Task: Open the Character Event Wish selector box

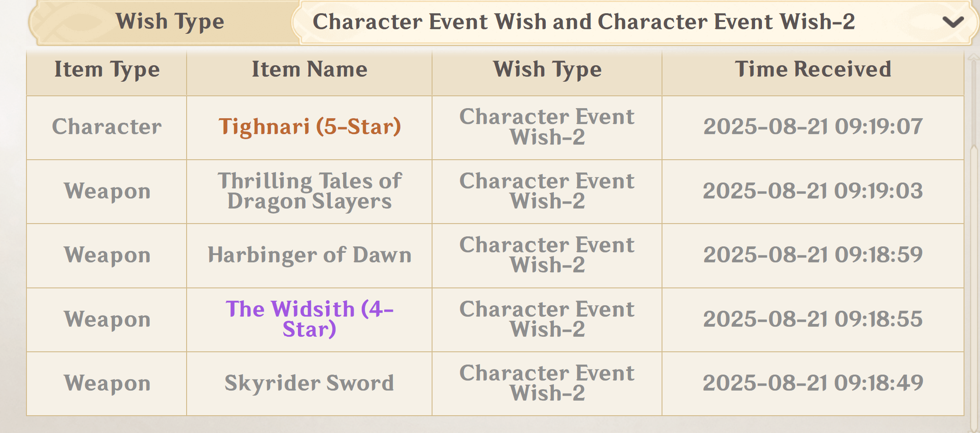Action: pos(634,22)
